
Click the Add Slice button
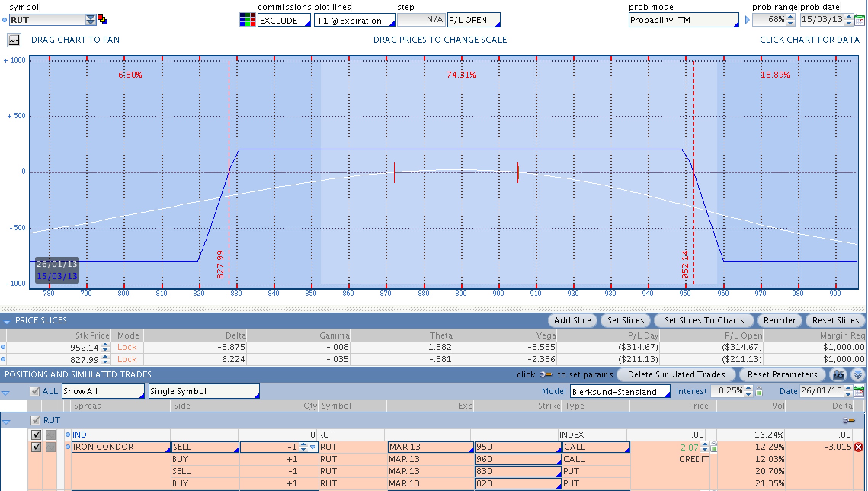point(572,321)
